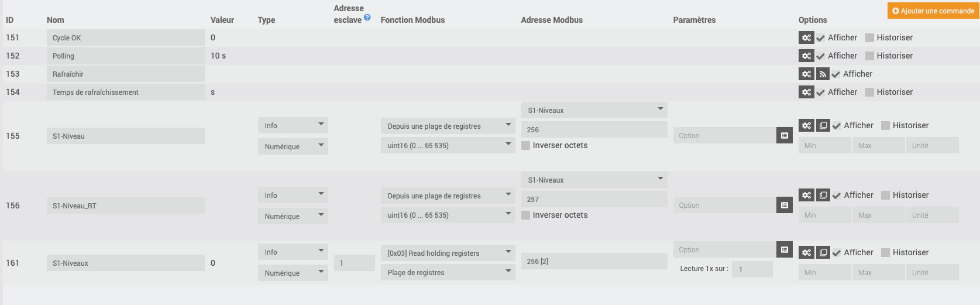The width and height of the screenshot is (980, 305).
Task: Enable Historiser for Cycle OK
Action: pos(869,37)
